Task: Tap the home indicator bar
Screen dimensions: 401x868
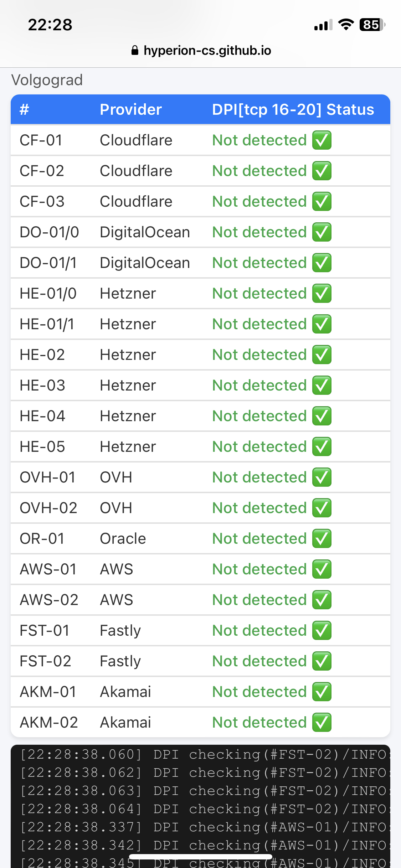Action: (x=200, y=857)
